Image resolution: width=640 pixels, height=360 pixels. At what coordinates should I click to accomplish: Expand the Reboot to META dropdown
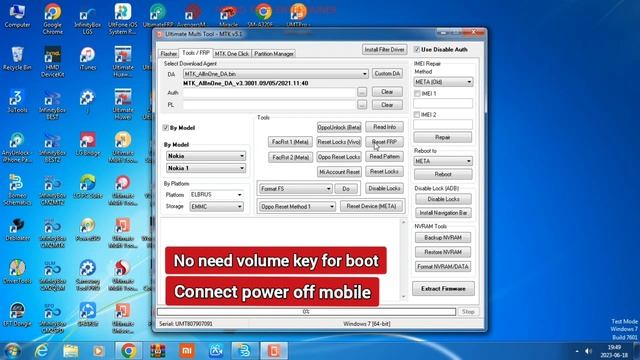(x=443, y=161)
